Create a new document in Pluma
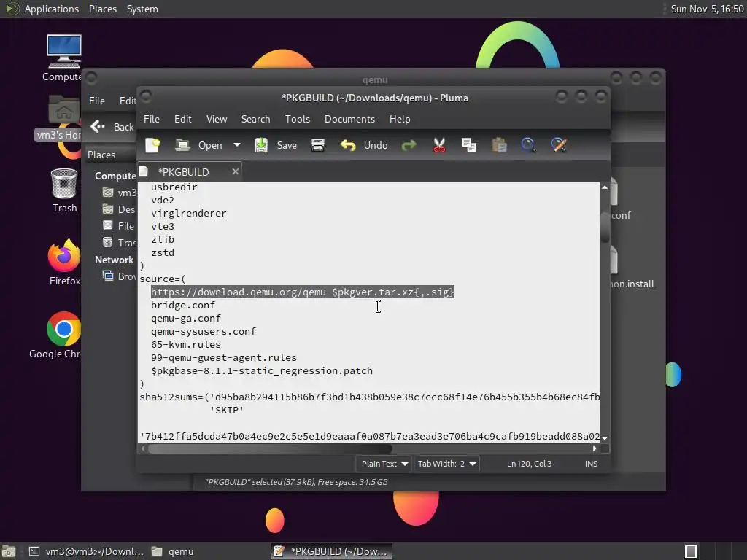 153,145
